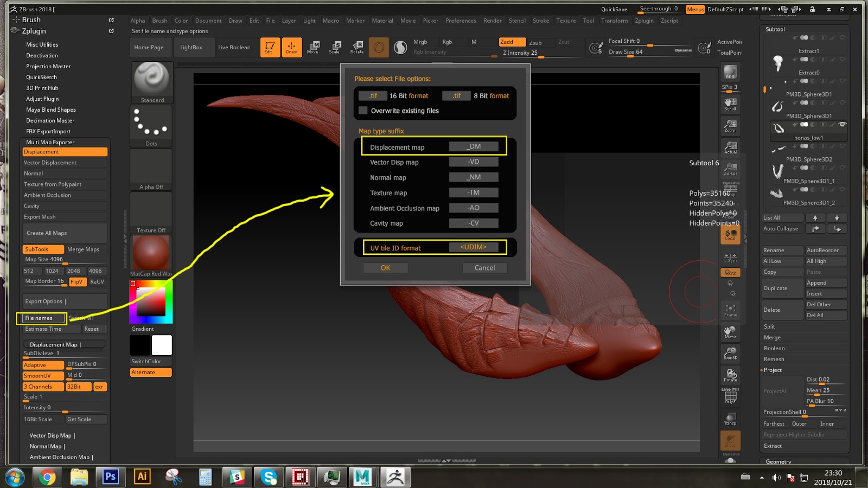
Task: Toggle the SmoothUV option
Action: tap(43, 376)
